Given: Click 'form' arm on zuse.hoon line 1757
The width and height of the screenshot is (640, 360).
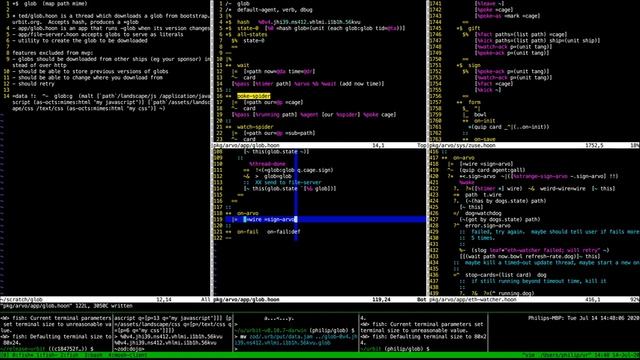Looking at the screenshot, I should tap(473, 102).
